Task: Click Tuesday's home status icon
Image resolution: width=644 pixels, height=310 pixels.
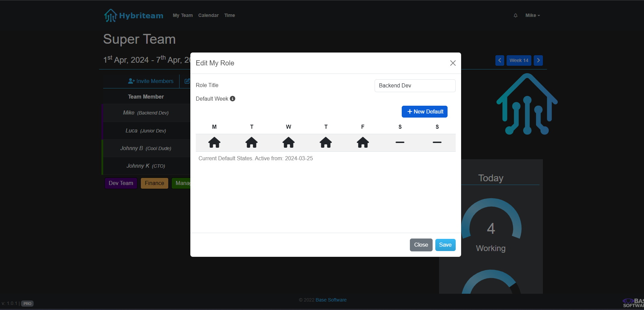Action: (251, 143)
